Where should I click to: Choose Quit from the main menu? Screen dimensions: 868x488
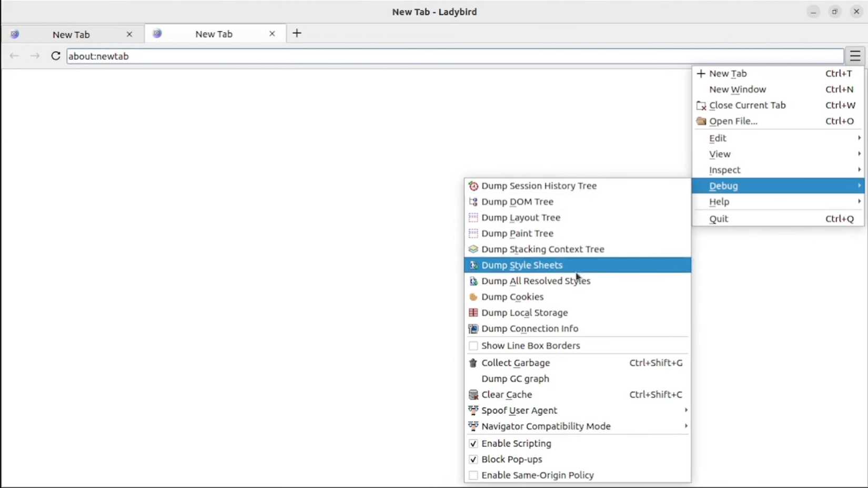pyautogui.click(x=778, y=219)
